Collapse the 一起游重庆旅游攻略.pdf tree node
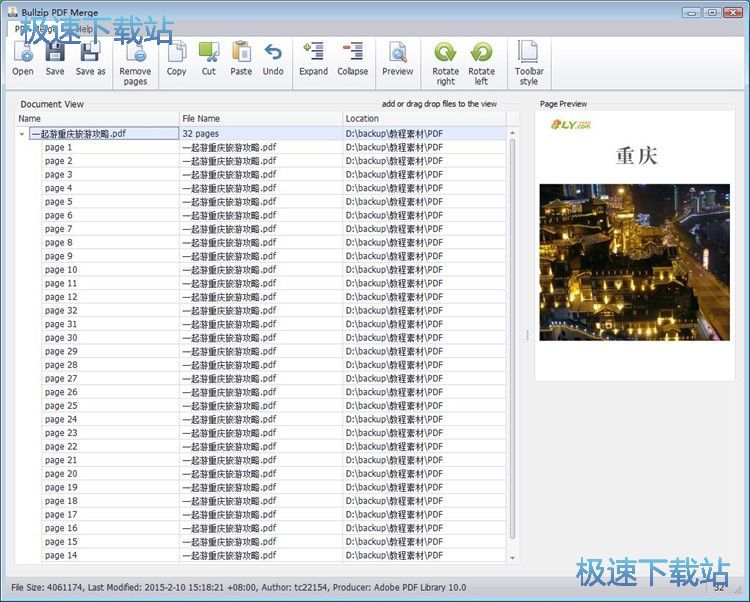The height and width of the screenshot is (602, 750). pyautogui.click(x=22, y=133)
